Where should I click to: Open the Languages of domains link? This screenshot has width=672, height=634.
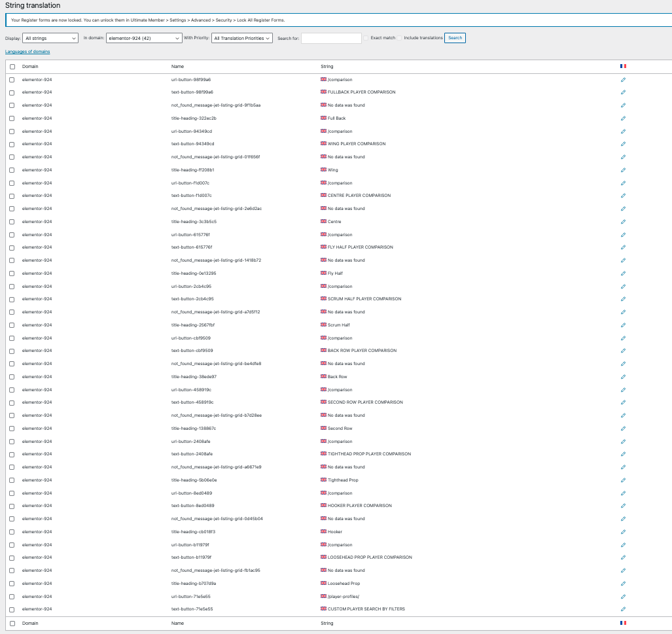point(27,52)
